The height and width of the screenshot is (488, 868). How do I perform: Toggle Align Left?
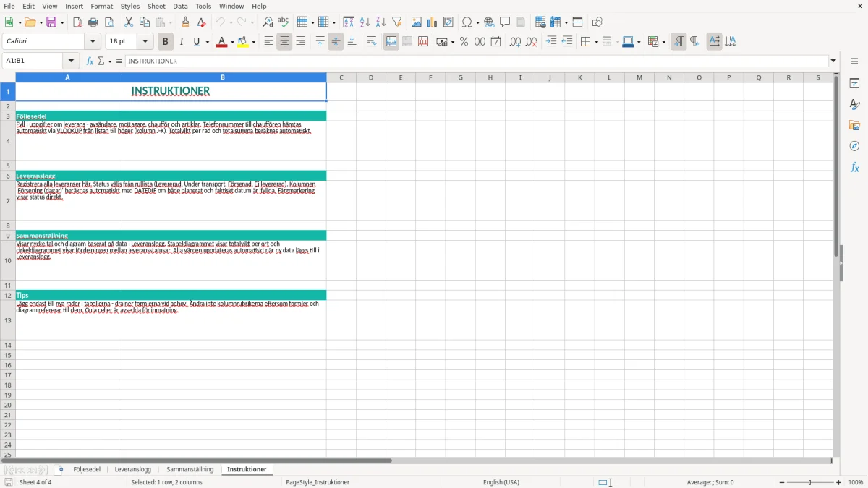pos(268,42)
